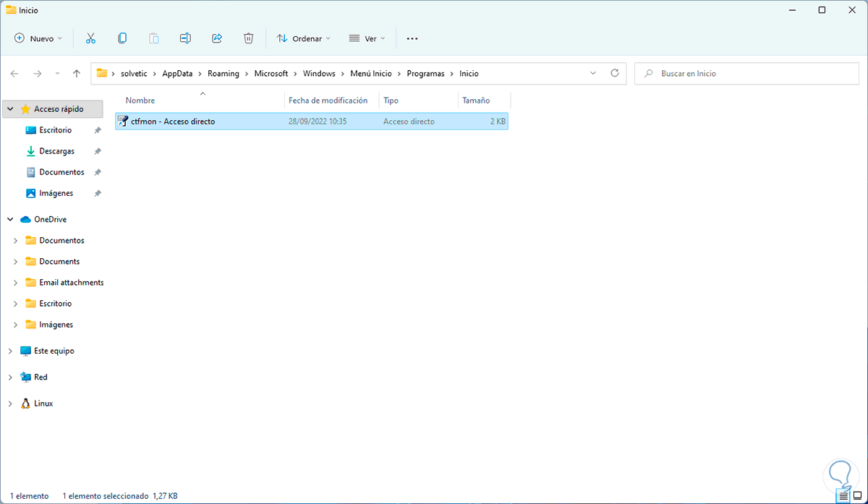This screenshot has height=504, width=868.
Task: Expand the Documents folder under OneDrive
Action: (16, 261)
